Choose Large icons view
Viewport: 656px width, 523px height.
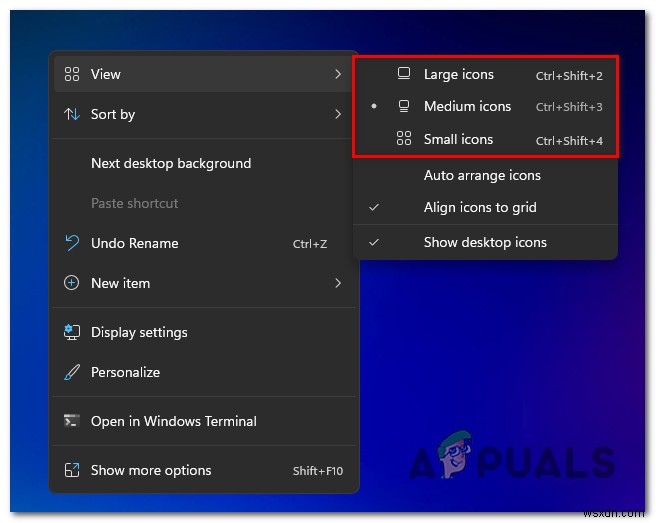coord(485,74)
